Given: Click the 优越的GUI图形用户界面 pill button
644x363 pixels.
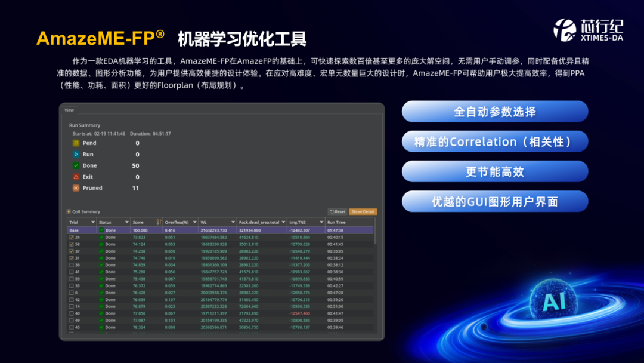Looking at the screenshot, I should click(495, 201).
